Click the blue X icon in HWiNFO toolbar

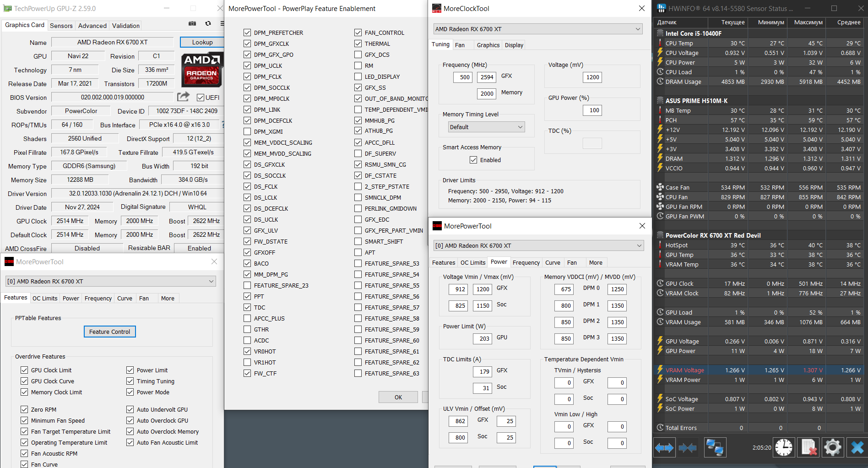(857, 447)
